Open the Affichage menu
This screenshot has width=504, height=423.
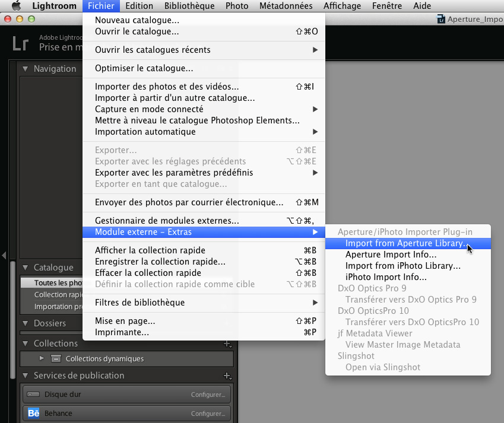(342, 6)
